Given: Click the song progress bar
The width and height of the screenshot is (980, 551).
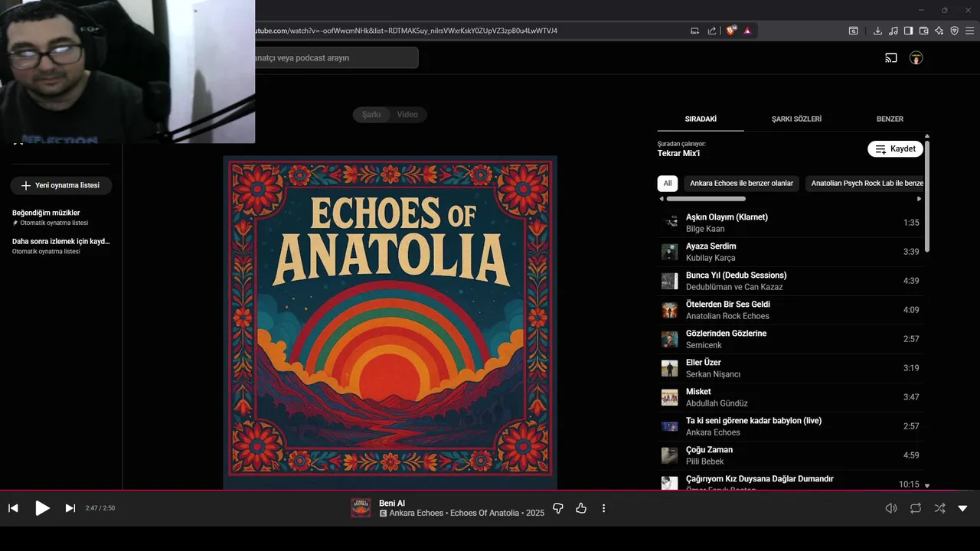Looking at the screenshot, I should coord(490,490).
